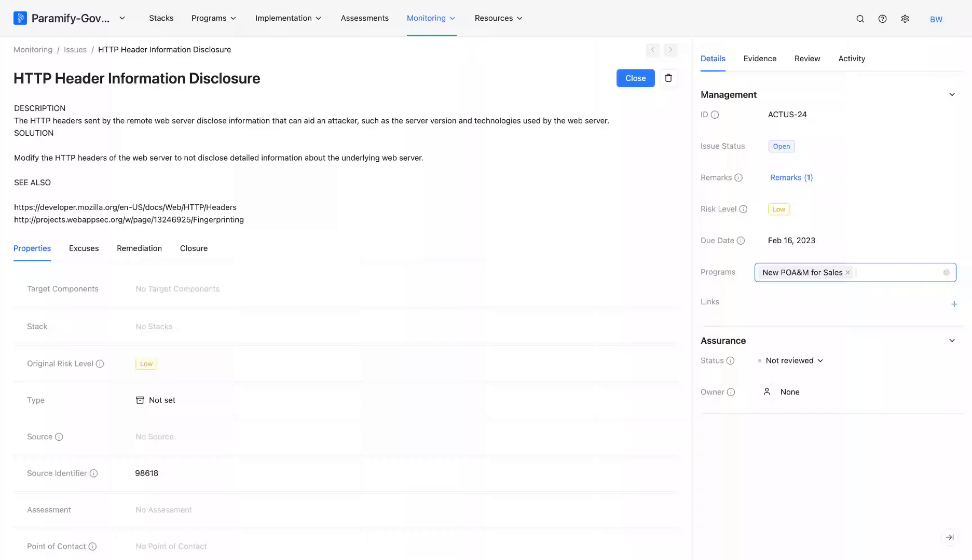Click the blue Close button

click(x=636, y=78)
